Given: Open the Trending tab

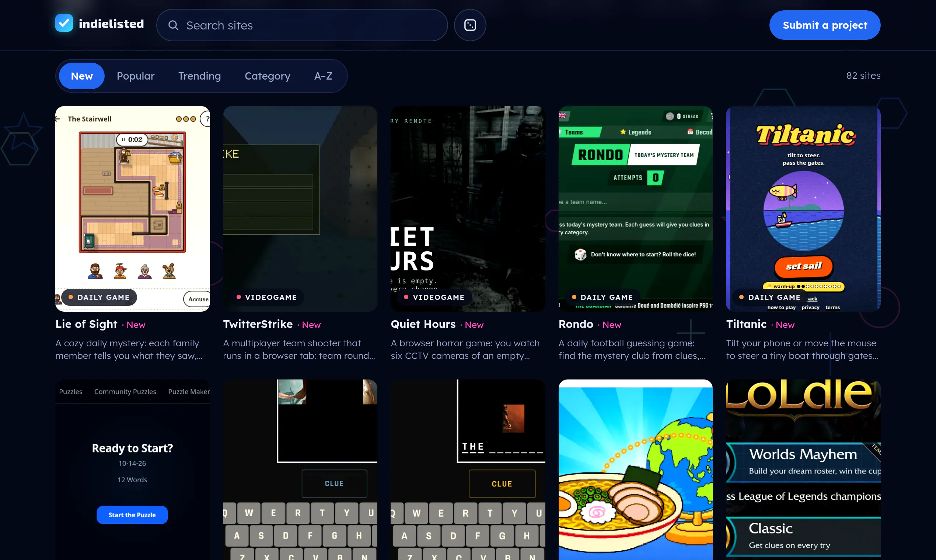Looking at the screenshot, I should [199, 76].
